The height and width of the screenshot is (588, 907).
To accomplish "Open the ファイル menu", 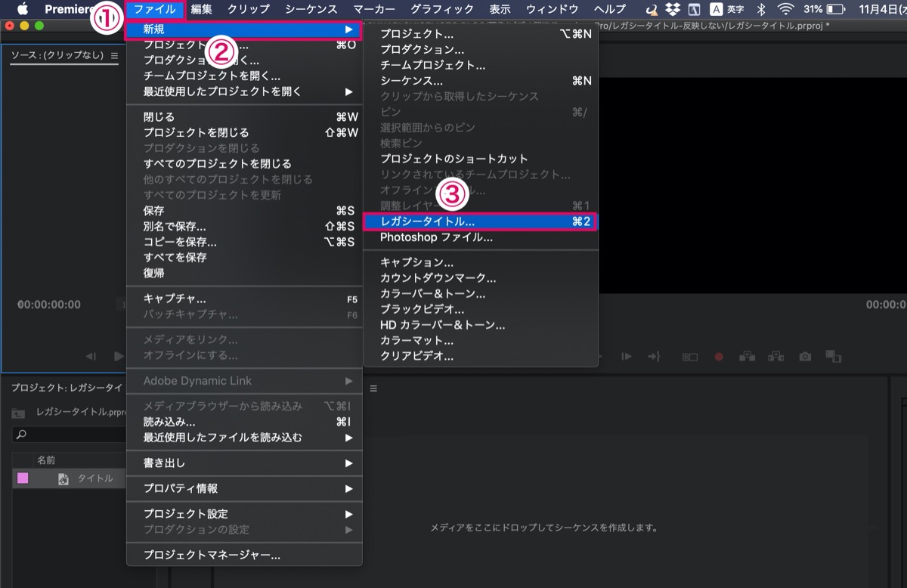I will coord(155,9).
